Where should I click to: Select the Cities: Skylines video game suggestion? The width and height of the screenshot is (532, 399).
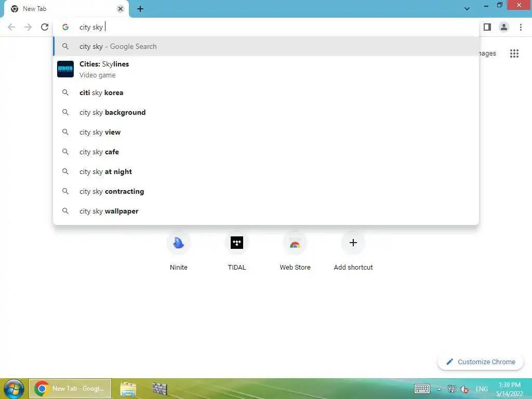[266, 69]
